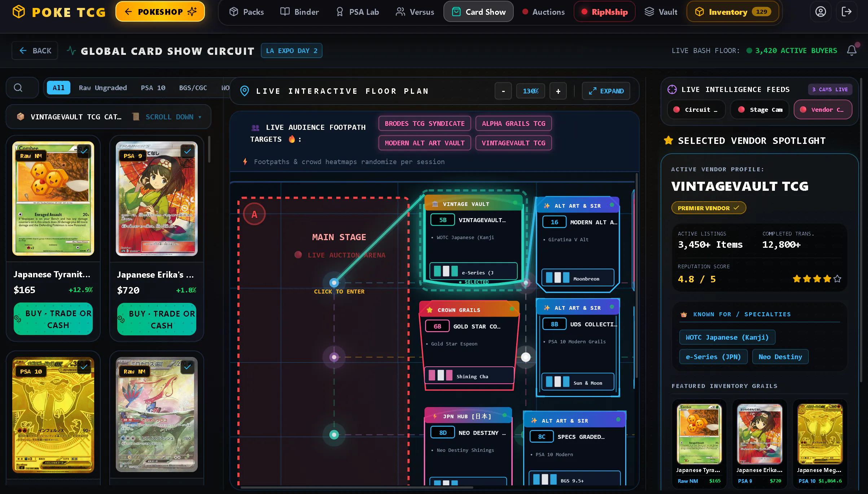
Task: Filter by Raw Ungraded
Action: [x=103, y=88]
